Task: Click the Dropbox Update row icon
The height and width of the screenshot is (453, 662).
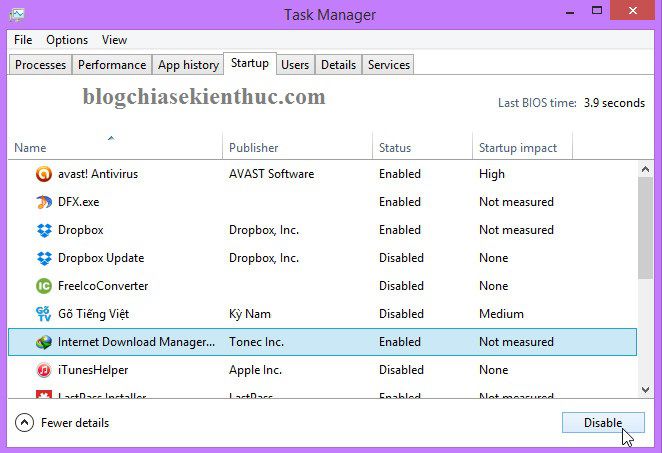Action: pos(43,258)
